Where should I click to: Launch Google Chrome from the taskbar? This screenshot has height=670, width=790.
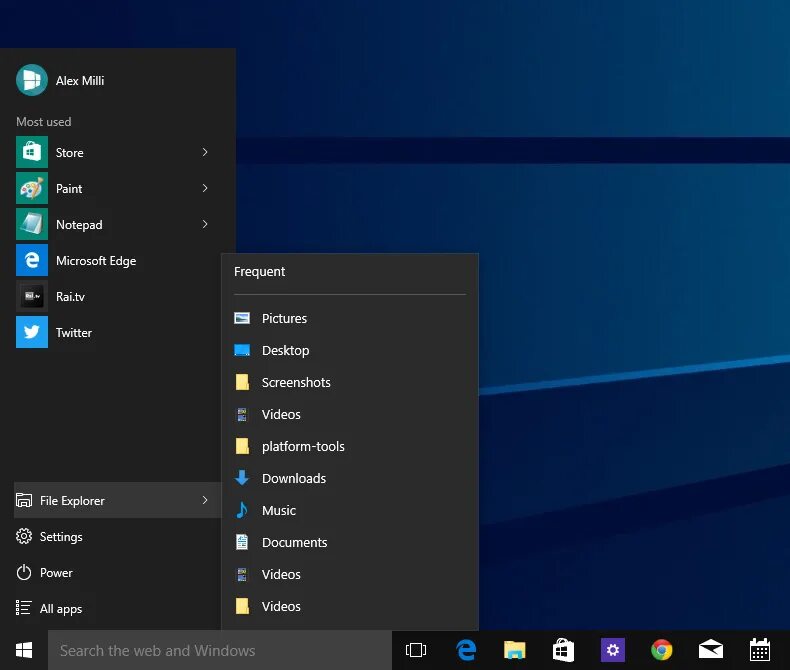pyautogui.click(x=662, y=650)
